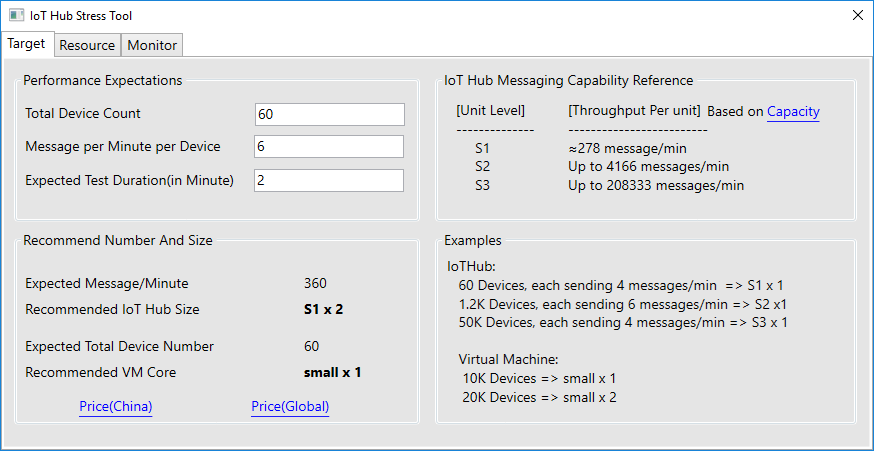The width and height of the screenshot is (874, 451).
Task: Click the '10K Devices => small x 1' line
Action: click(x=539, y=379)
